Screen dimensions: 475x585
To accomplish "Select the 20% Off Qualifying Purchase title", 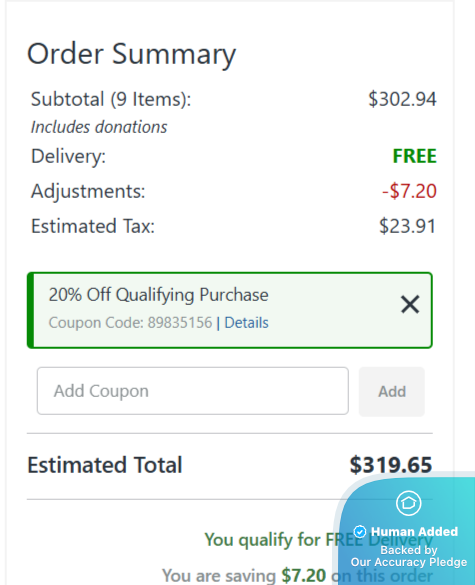I will coord(159,295).
